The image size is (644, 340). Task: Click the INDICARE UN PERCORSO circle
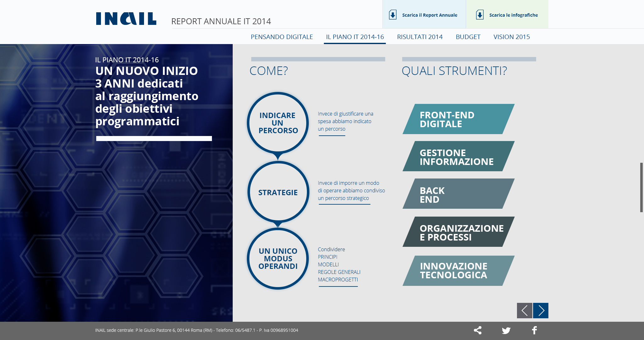pos(278,123)
